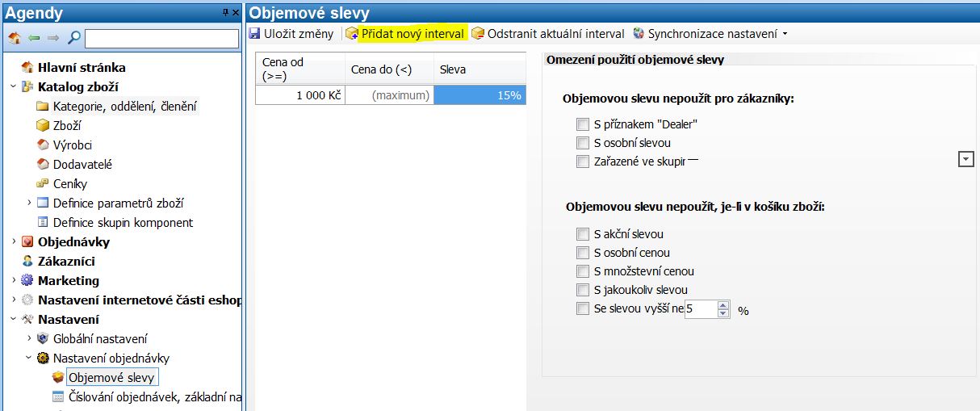Open the customer group dropdown arrow
The height and width of the screenshot is (411, 980).
965,160
